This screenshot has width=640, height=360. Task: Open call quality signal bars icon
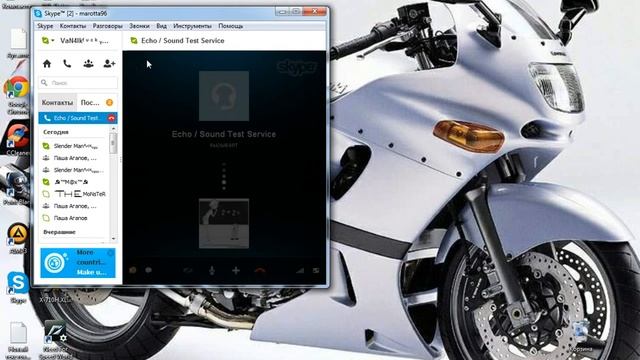tap(300, 270)
